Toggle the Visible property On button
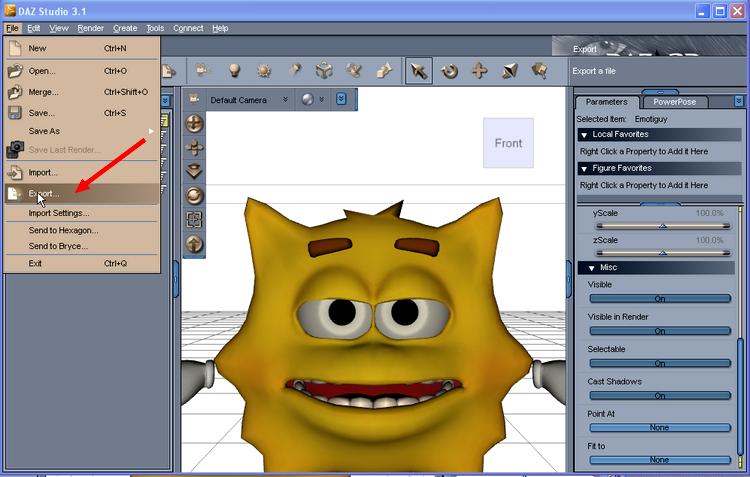This screenshot has width=750, height=477. [x=660, y=299]
